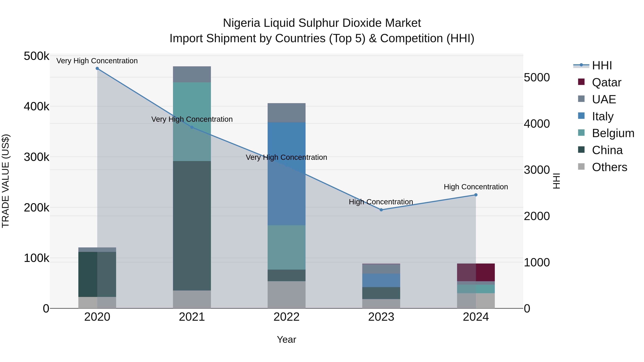The image size is (644, 362).
Task: Click the UAE segment atop the 2021 bar
Action: point(192,74)
